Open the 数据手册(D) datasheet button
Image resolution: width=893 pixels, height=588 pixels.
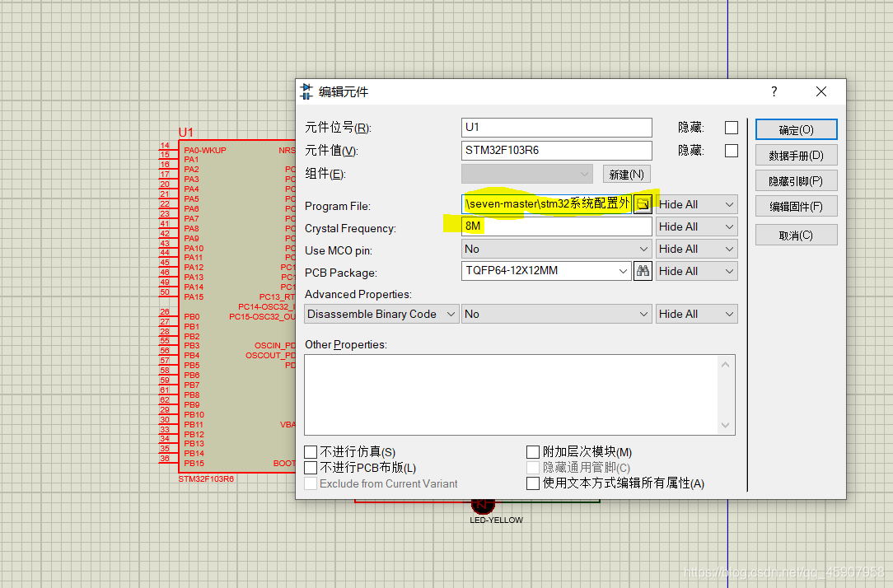point(796,156)
